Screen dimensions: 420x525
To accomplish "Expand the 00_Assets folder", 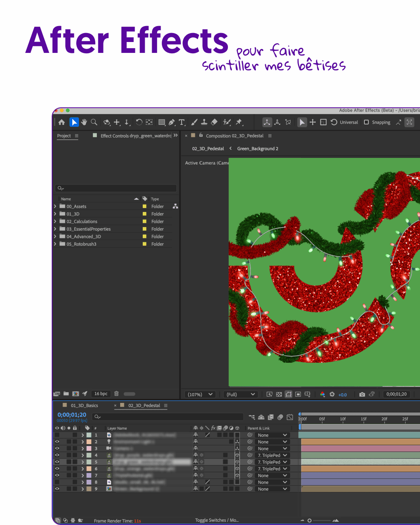I will 55,206.
